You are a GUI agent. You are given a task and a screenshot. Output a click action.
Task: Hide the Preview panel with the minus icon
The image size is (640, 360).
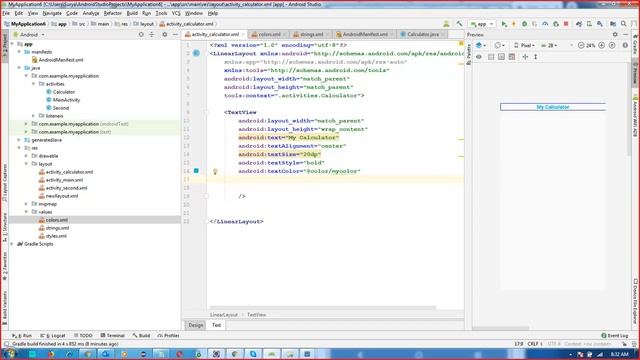point(625,35)
